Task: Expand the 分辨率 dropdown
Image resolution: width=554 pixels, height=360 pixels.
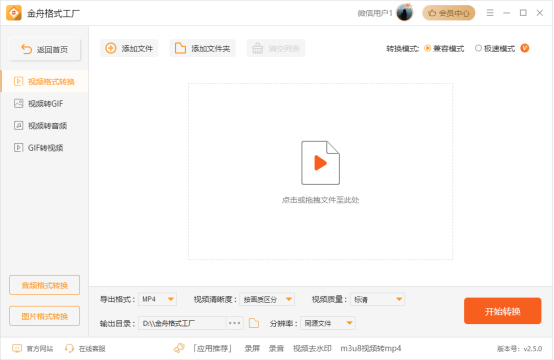Action: pyautogui.click(x=328, y=323)
